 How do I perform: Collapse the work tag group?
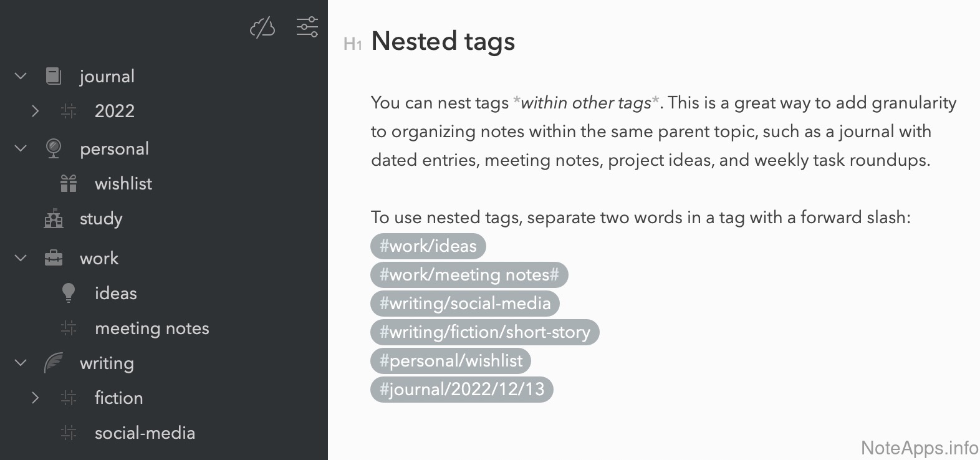click(x=21, y=258)
